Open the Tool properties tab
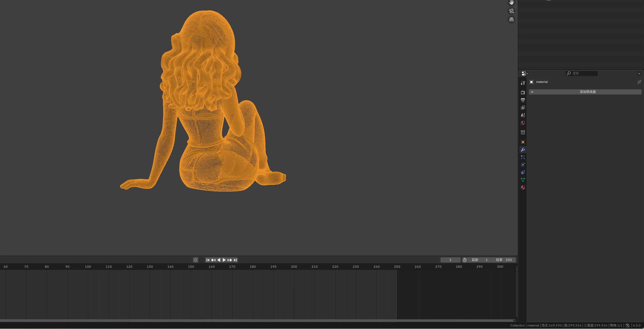The image size is (644, 329). [x=523, y=83]
